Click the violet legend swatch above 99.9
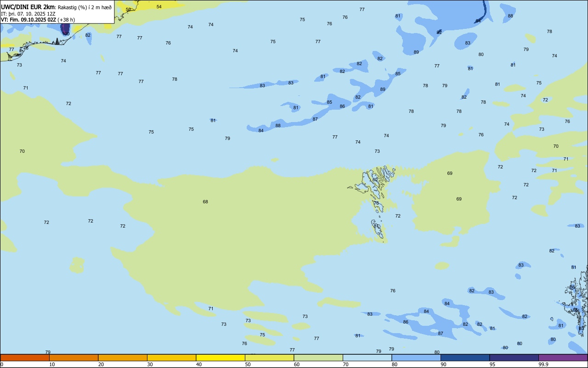The height and width of the screenshot is (368, 588). point(563,357)
